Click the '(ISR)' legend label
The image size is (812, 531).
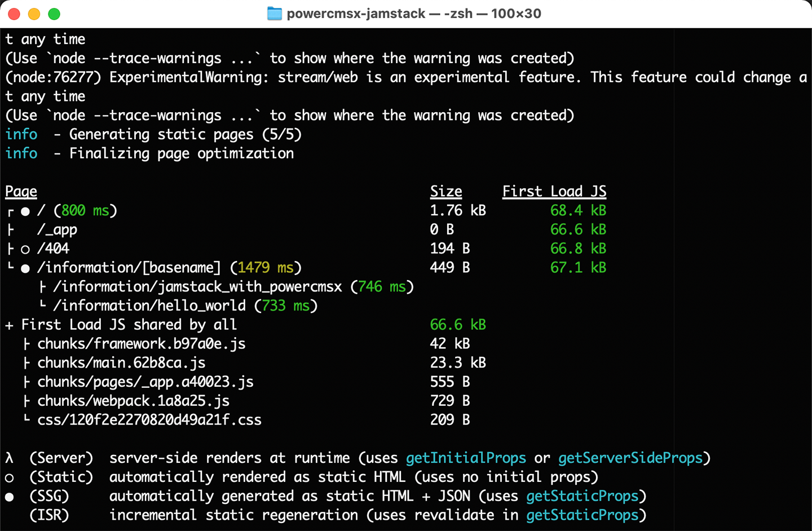50,515
